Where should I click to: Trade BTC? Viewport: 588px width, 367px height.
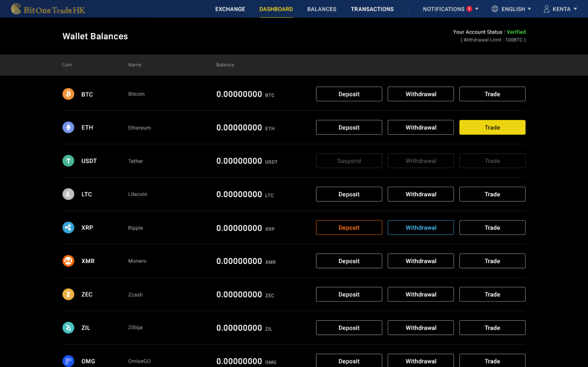tap(492, 94)
